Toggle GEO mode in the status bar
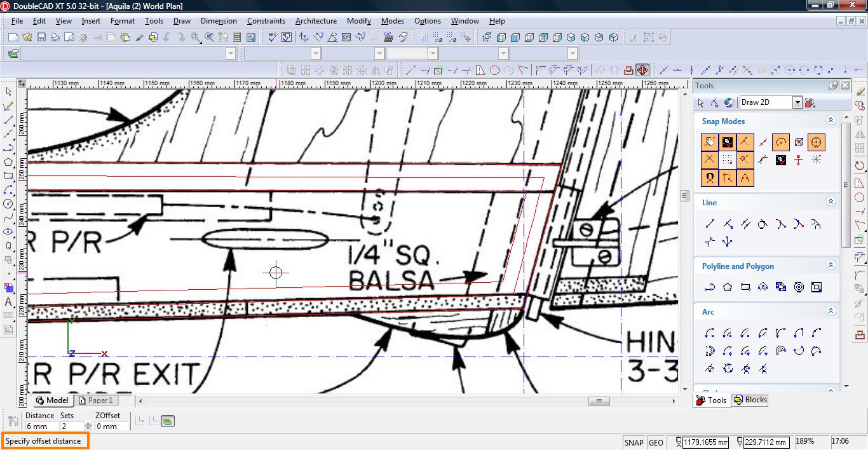868x450 pixels. (656, 442)
